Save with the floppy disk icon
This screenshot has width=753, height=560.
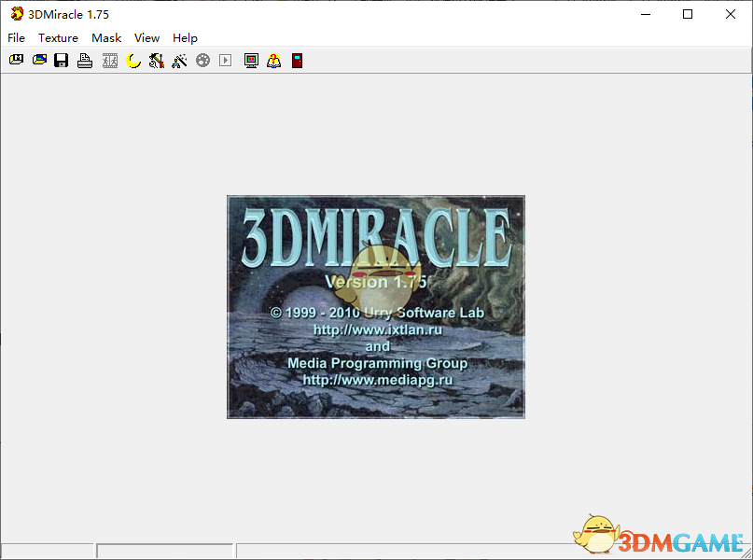click(x=62, y=61)
